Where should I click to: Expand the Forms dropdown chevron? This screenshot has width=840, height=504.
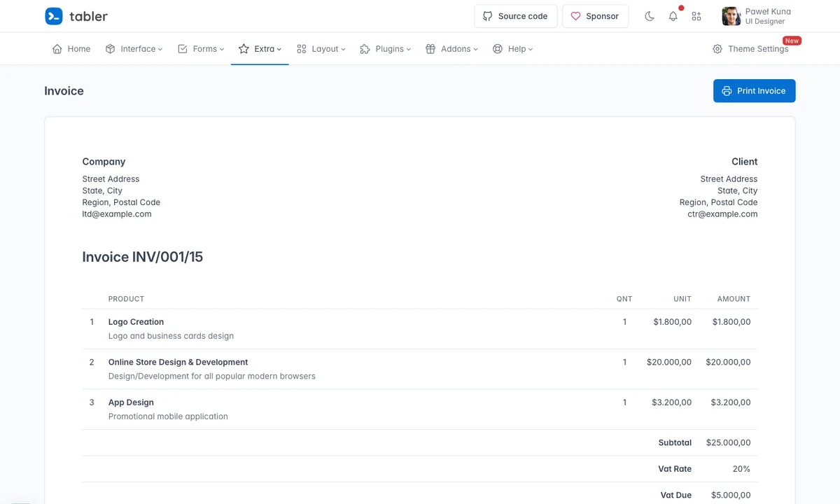coord(222,49)
